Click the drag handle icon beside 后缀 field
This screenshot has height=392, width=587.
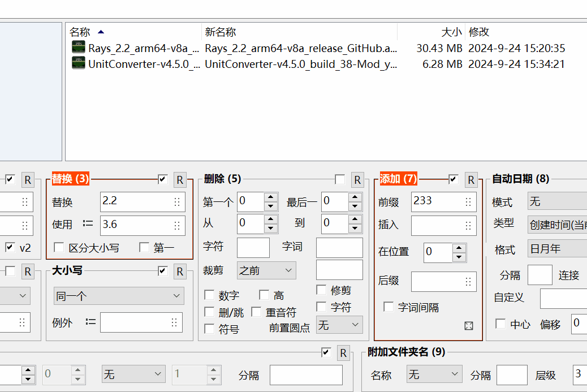tap(468, 281)
